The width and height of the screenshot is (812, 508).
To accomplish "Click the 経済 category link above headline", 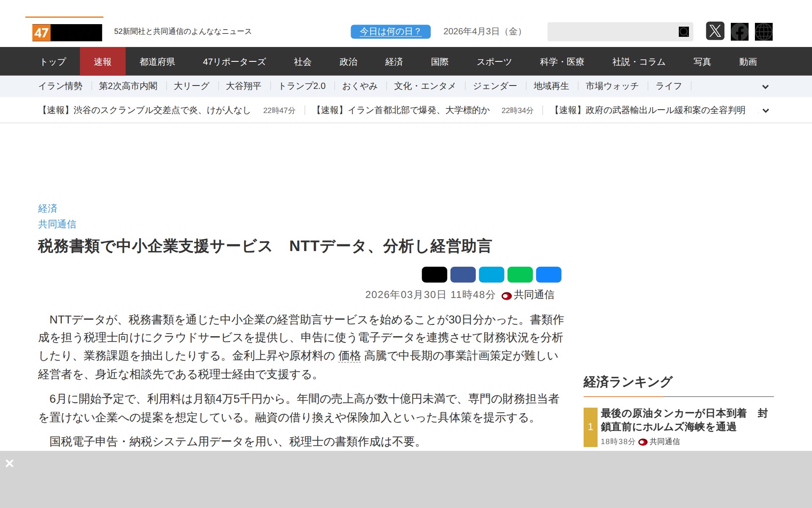I will pos(47,208).
